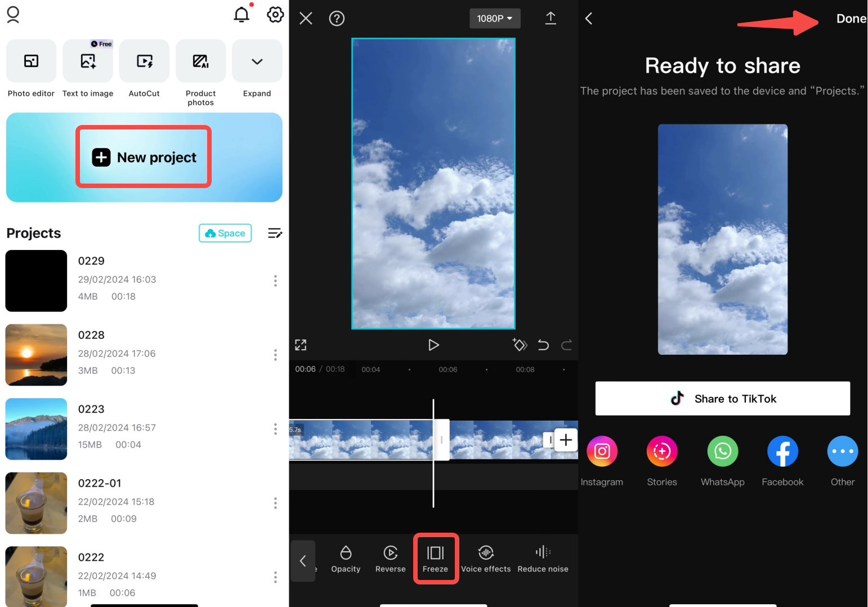Image resolution: width=868 pixels, height=607 pixels.
Task: Undo the last edit
Action: click(x=543, y=345)
